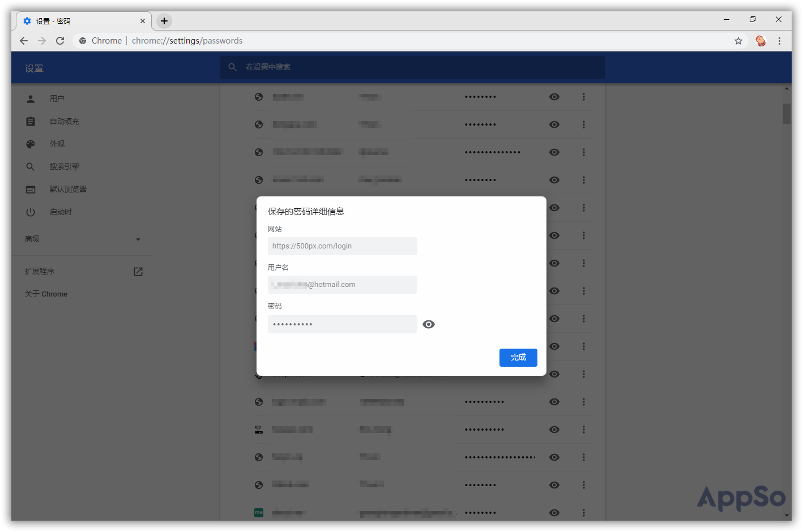Click the browser forward arrow
The height and width of the screenshot is (532, 803).
42,41
